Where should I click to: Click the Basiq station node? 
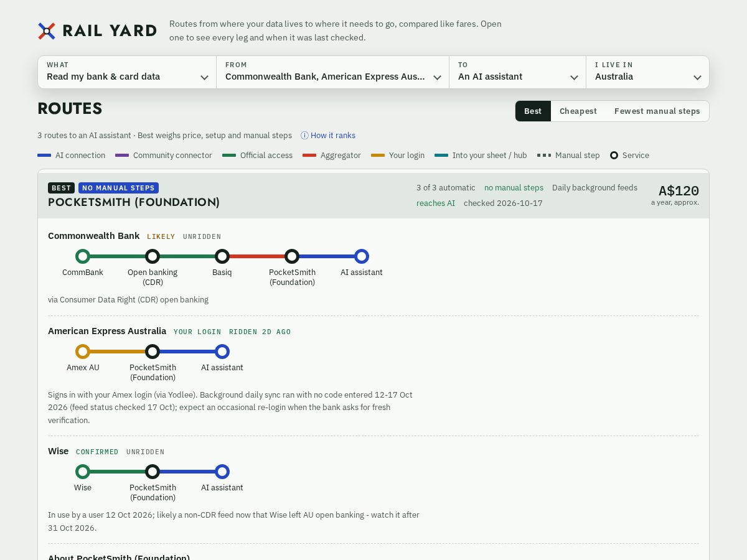[x=222, y=256]
